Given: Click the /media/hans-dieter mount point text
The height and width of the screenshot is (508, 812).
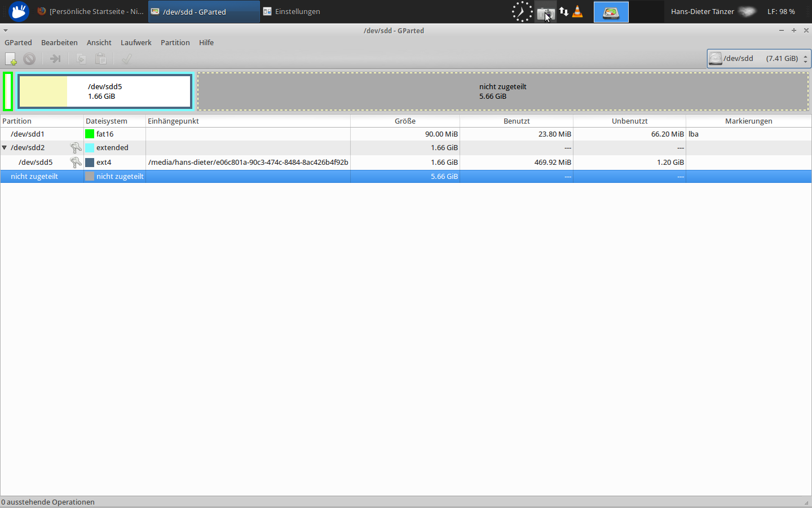Looking at the screenshot, I should [248, 163].
